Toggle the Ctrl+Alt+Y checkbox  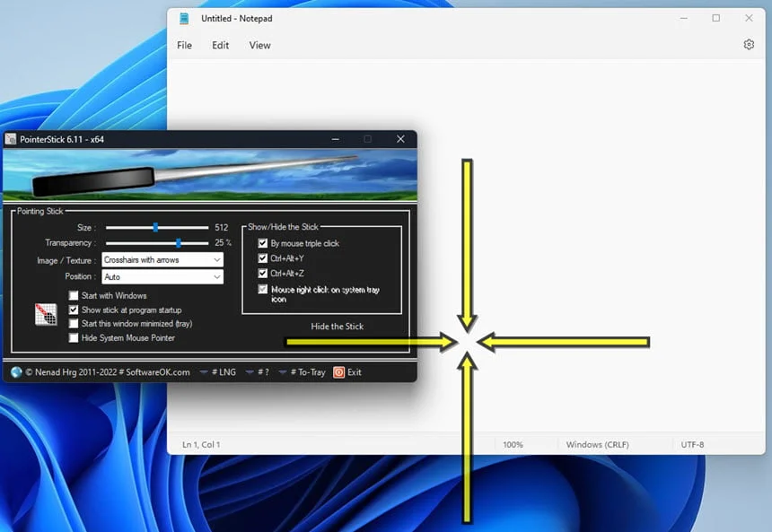click(263, 257)
